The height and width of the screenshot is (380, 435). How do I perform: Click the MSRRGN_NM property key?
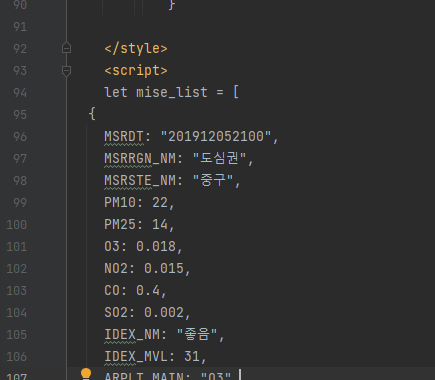pyautogui.click(x=140, y=159)
